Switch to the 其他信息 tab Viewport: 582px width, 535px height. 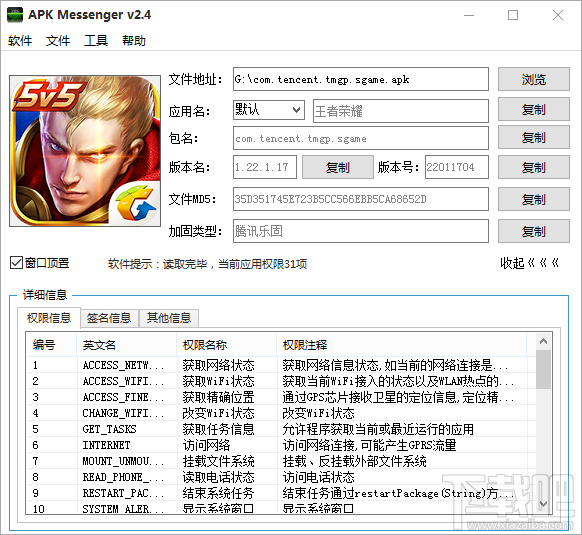pyautogui.click(x=169, y=318)
